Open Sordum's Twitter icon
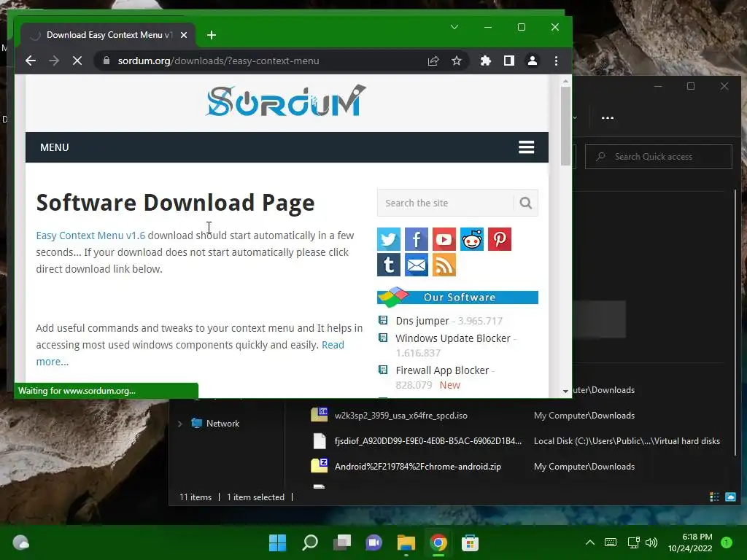 [x=389, y=239]
